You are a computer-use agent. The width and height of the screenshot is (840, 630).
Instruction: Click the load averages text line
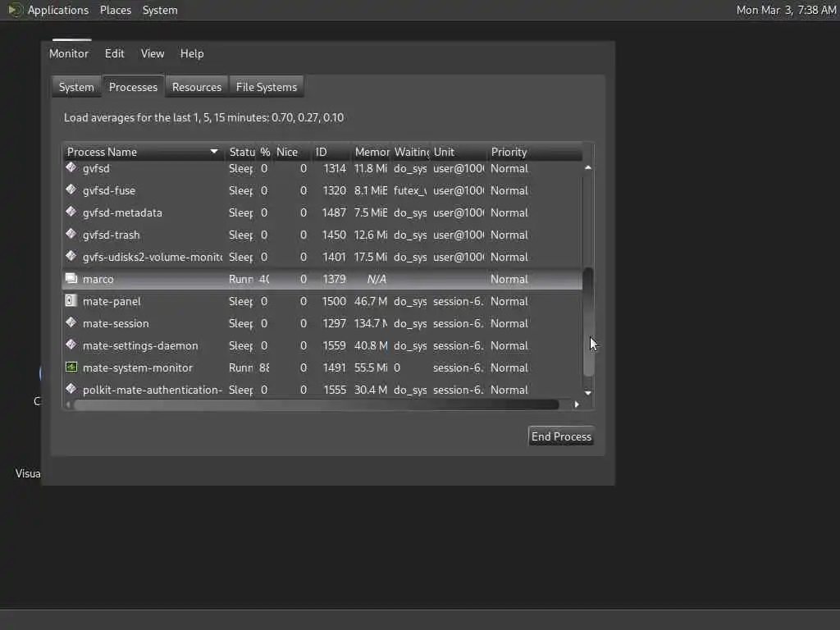coord(203,117)
